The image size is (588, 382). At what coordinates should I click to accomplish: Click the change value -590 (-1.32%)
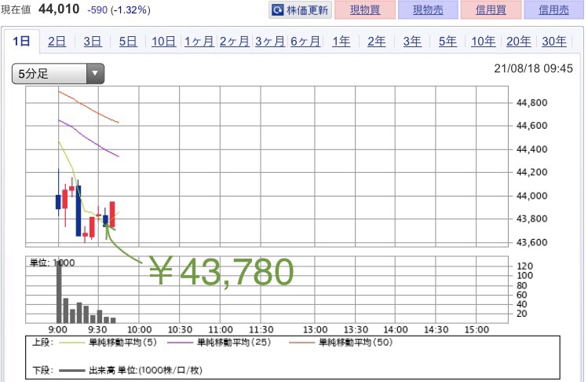coord(119,10)
